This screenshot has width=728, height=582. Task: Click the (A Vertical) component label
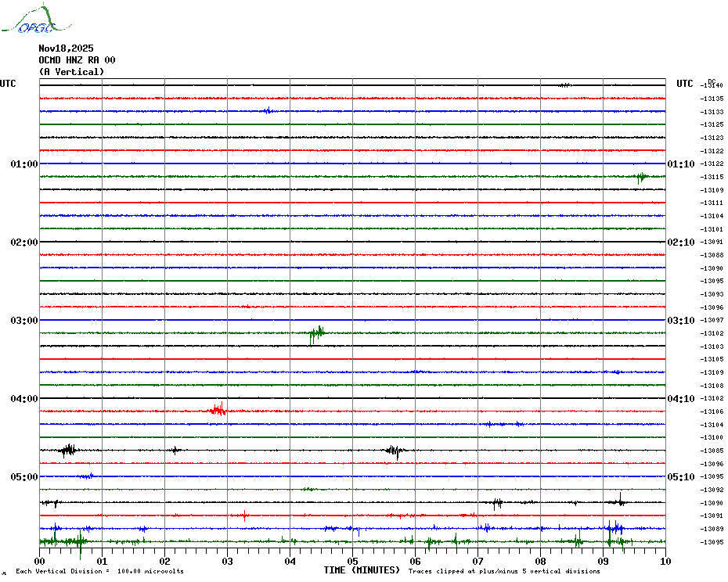tap(71, 72)
